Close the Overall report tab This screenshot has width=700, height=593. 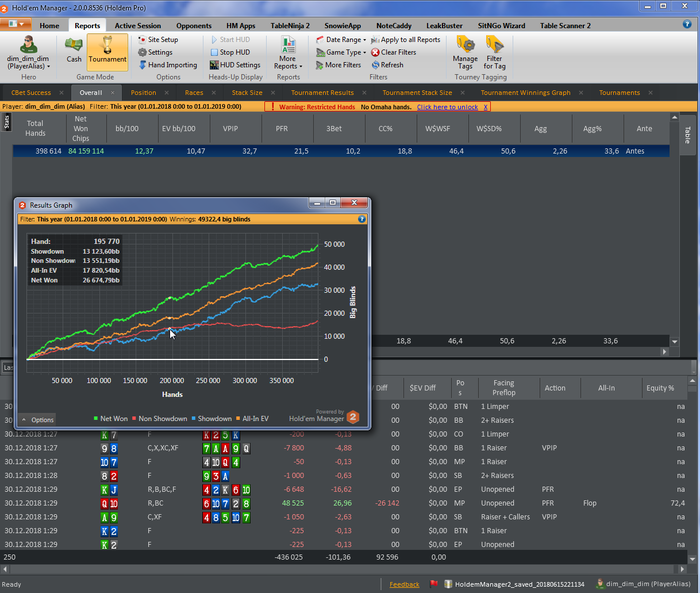click(x=112, y=92)
